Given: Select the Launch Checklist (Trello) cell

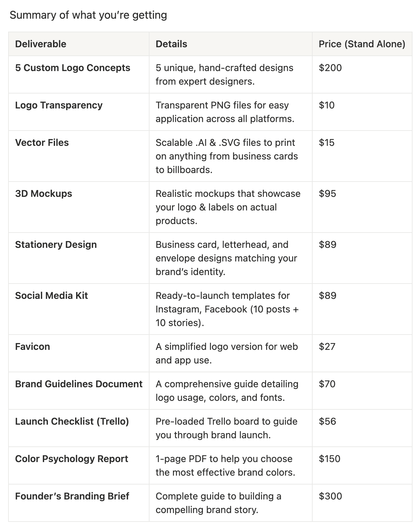Looking at the screenshot, I should click(x=72, y=422).
